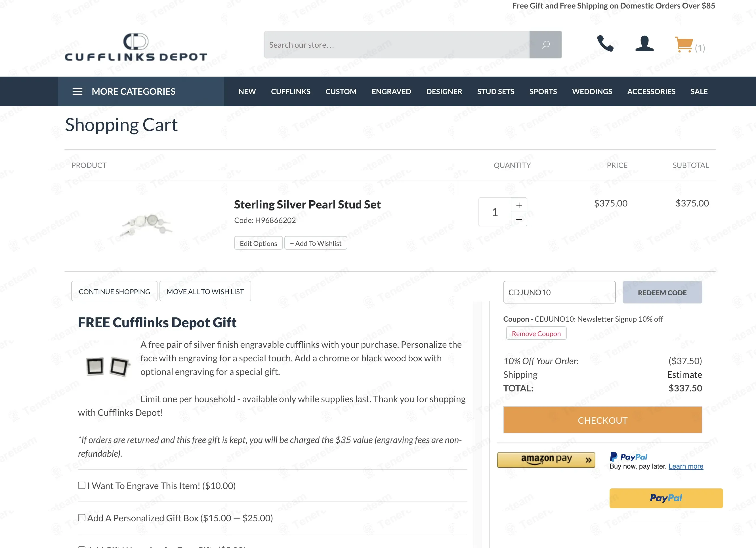Click the TOTAL amount $337.50
This screenshot has width=756, height=548.
click(685, 388)
